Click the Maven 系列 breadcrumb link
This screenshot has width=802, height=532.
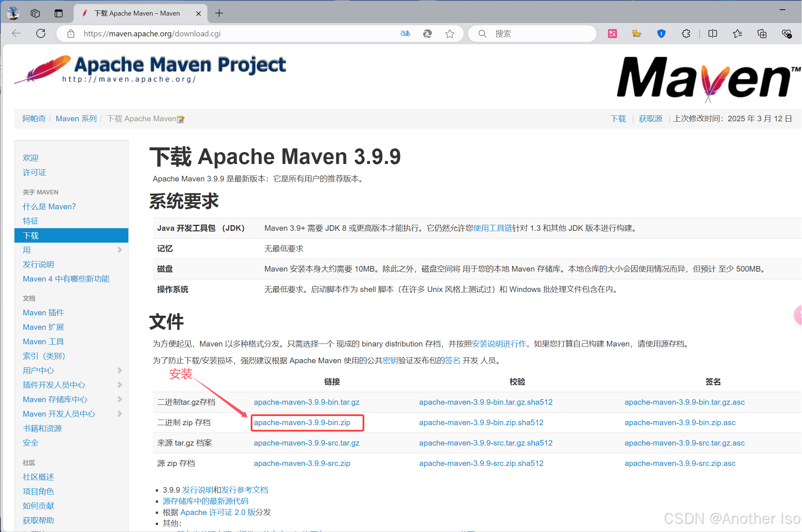(76, 119)
